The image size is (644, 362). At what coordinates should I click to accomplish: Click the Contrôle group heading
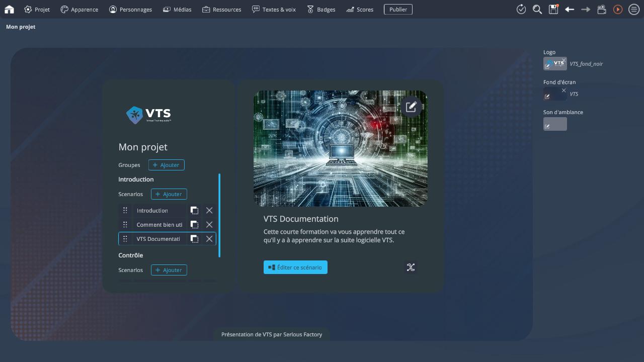[x=131, y=255]
